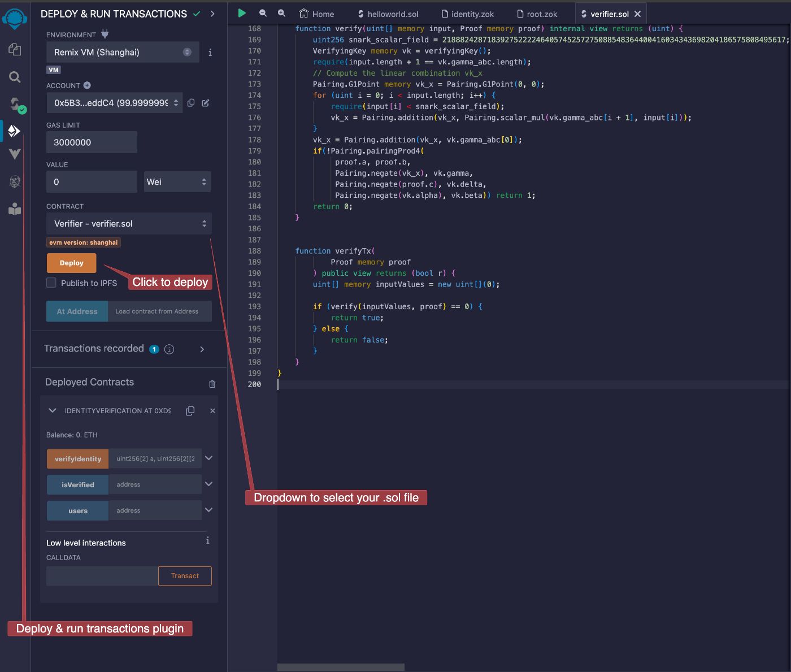Zoom out the editor with magnifier icon
Image resolution: width=791 pixels, height=672 pixels.
click(263, 13)
